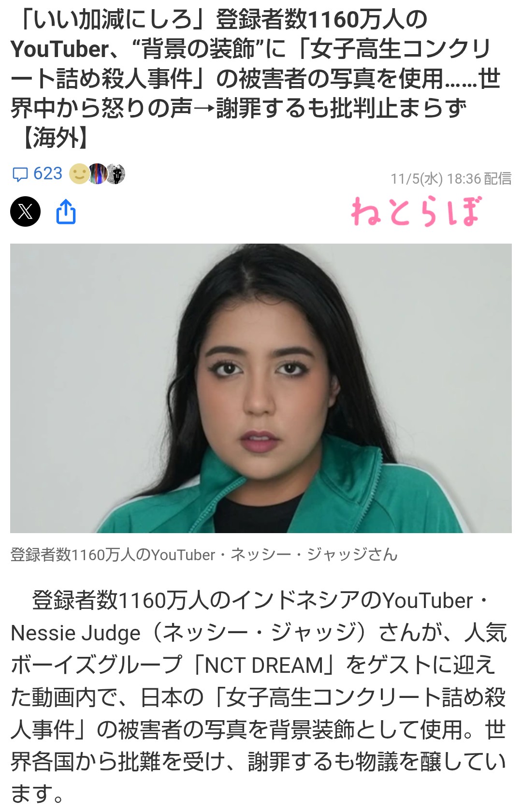
Task: Open the blue share sheet icon
Action: [66, 212]
